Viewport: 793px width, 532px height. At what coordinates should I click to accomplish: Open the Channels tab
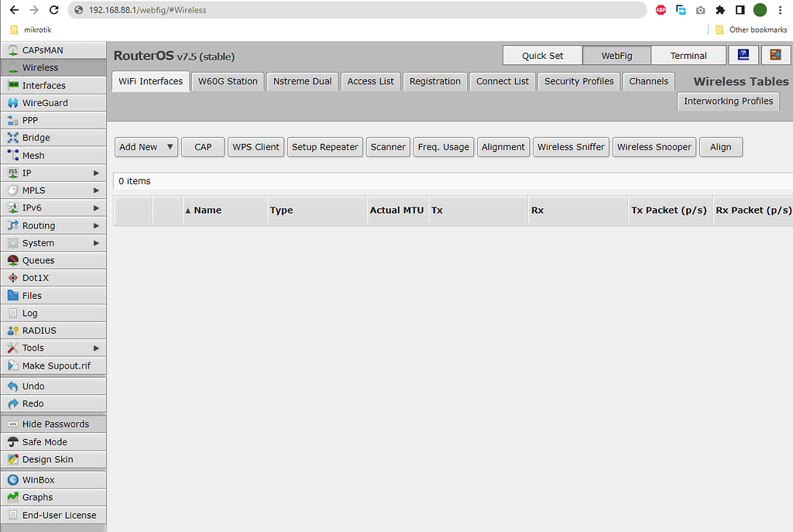coord(648,81)
